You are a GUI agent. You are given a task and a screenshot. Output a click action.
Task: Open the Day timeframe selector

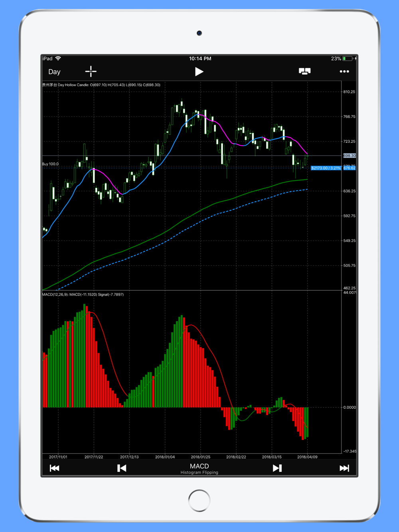pyautogui.click(x=54, y=72)
